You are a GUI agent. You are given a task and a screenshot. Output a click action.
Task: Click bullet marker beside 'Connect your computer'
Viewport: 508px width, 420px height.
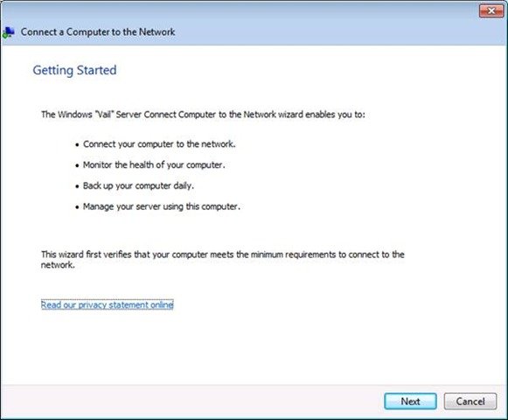pyautogui.click(x=77, y=145)
